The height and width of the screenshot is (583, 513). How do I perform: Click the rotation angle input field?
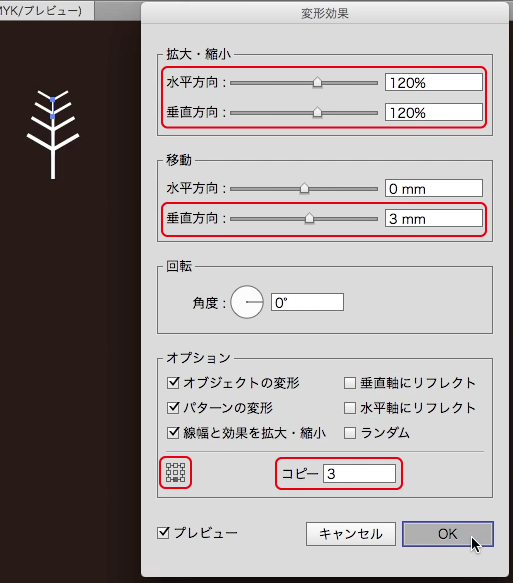[307, 302]
